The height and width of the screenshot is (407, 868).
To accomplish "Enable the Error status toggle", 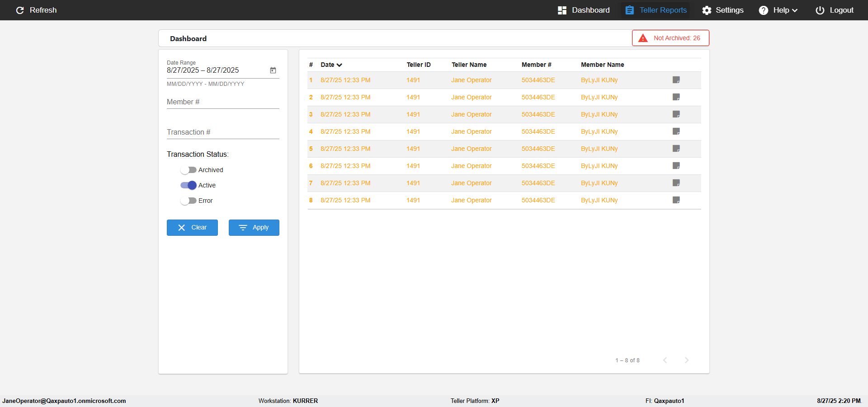I will coord(188,201).
